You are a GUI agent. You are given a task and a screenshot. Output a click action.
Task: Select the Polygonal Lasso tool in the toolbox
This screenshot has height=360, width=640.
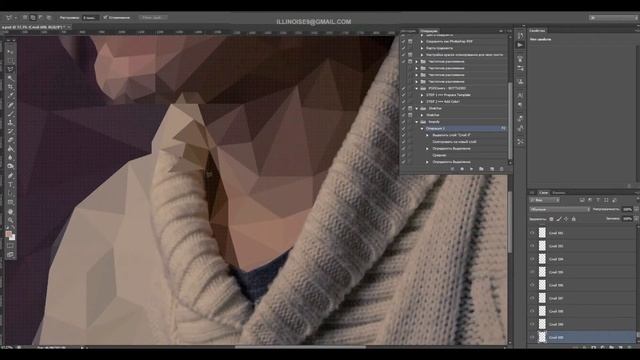pyautogui.click(x=11, y=69)
